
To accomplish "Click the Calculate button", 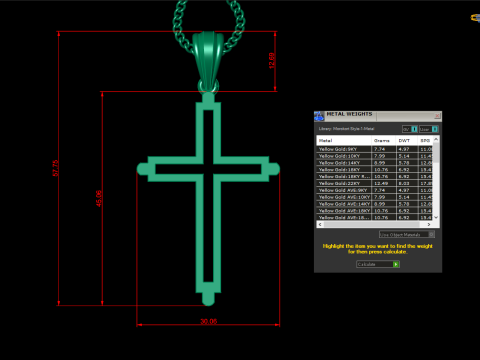I will pyautogui.click(x=378, y=264).
